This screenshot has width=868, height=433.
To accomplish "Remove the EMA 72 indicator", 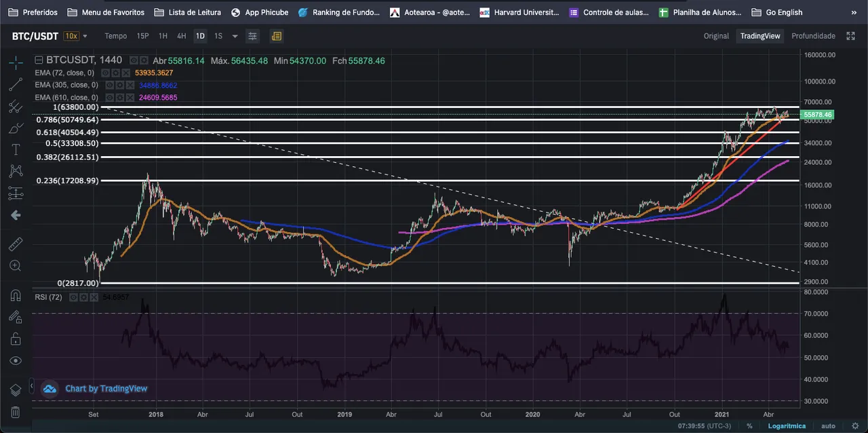I will [125, 73].
